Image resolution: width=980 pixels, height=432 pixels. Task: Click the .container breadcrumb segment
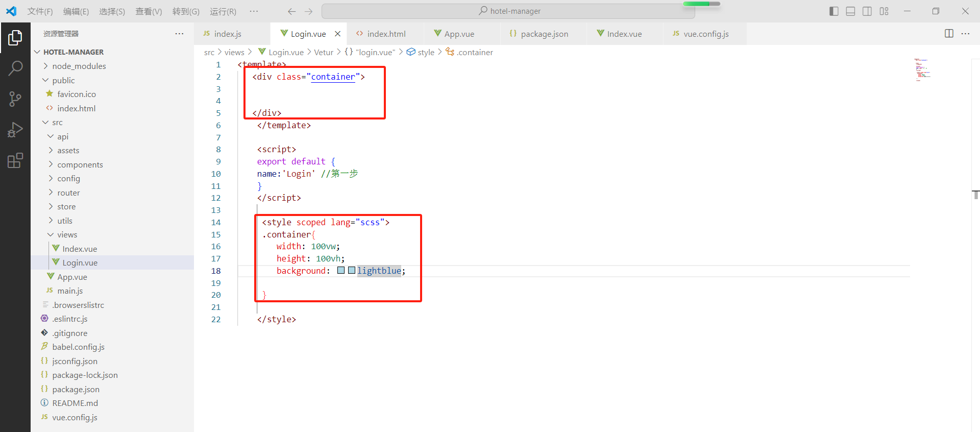tap(470, 52)
